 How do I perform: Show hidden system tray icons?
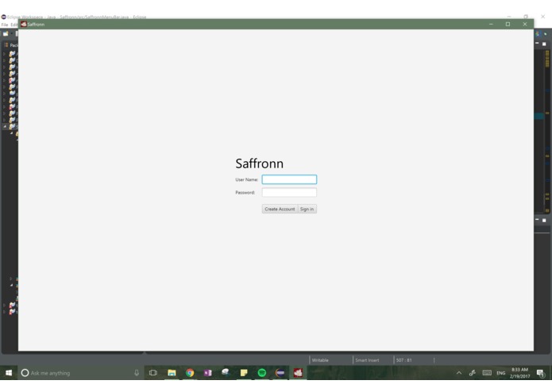[459, 373]
